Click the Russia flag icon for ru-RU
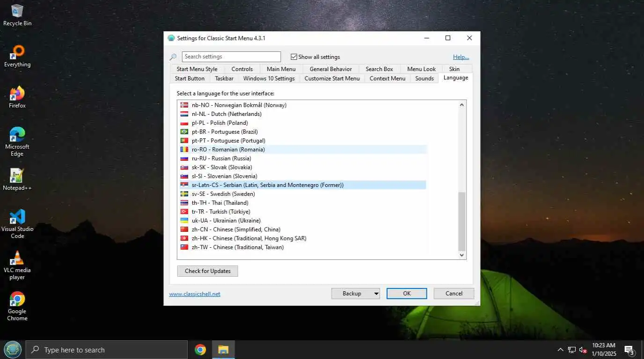The width and height of the screenshot is (644, 359). pos(184,158)
